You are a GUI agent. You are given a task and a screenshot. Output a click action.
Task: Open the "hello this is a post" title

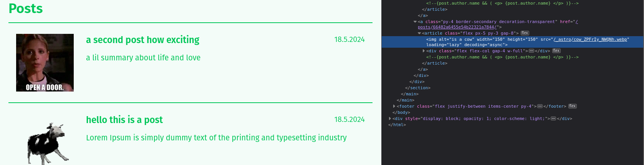[x=124, y=120]
